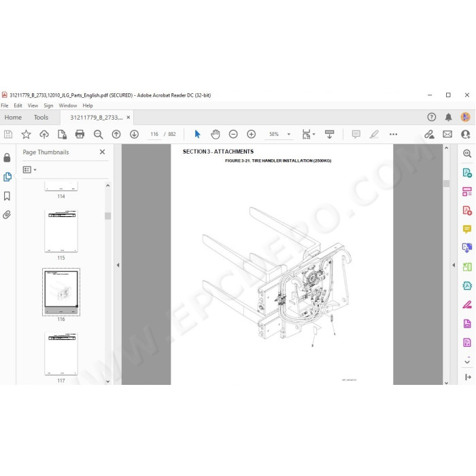Collapse the left navigation pane arrow
The image size is (476, 476).
point(118,265)
